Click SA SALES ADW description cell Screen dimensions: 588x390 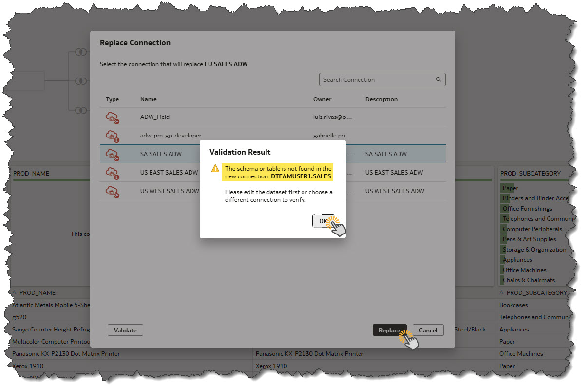[x=386, y=154]
